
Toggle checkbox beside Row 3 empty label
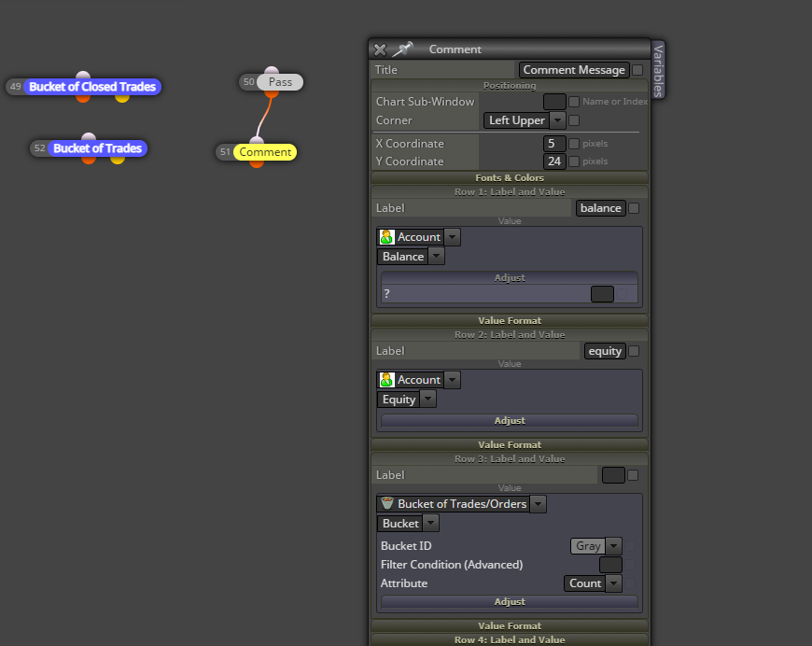[632, 475]
